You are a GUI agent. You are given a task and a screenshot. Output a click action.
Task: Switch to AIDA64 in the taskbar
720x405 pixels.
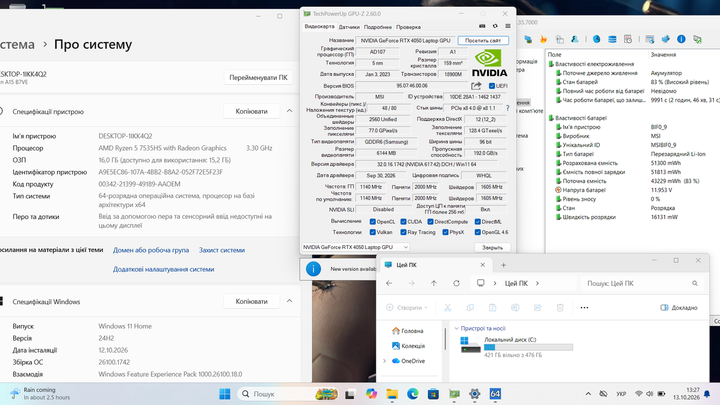(495, 394)
